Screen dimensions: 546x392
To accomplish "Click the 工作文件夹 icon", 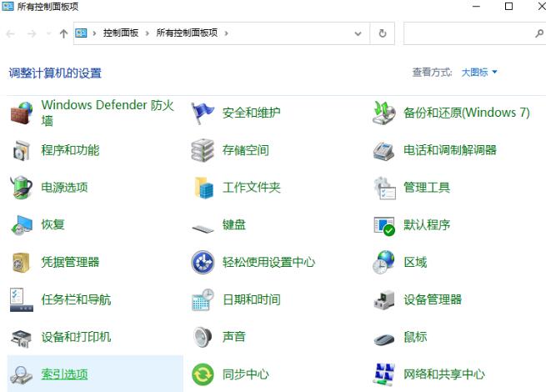I will [203, 188].
